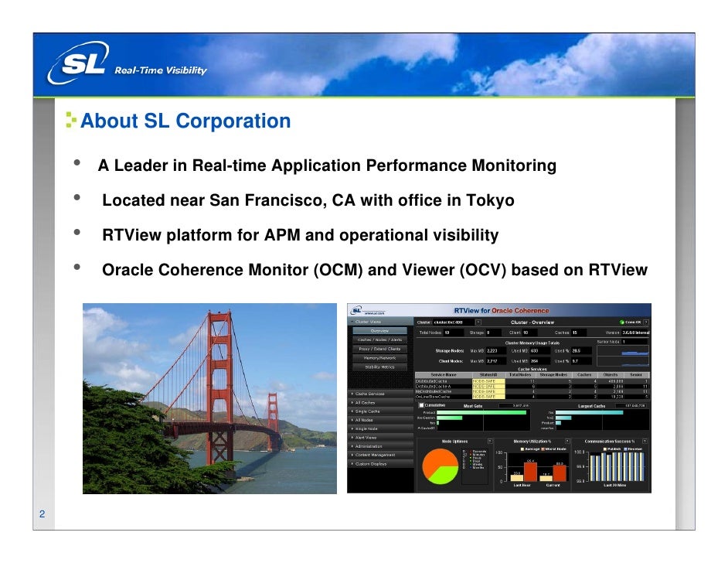Screen dimensions: 728x563
Task: Click the longest teal Largest Cache bar
Action: 589,412
